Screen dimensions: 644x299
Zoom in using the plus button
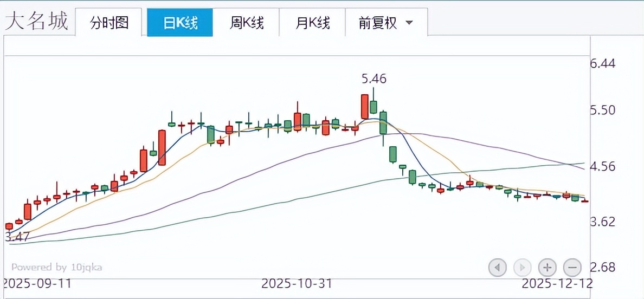[548, 267]
